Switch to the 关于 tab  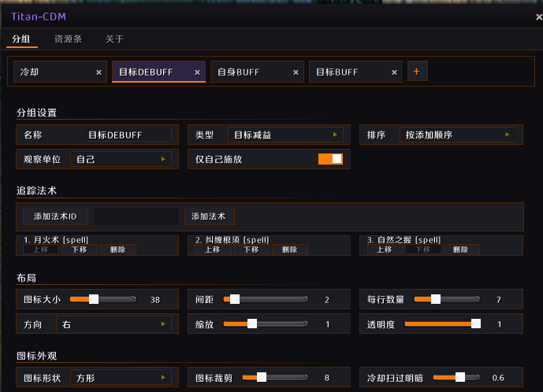(114, 39)
